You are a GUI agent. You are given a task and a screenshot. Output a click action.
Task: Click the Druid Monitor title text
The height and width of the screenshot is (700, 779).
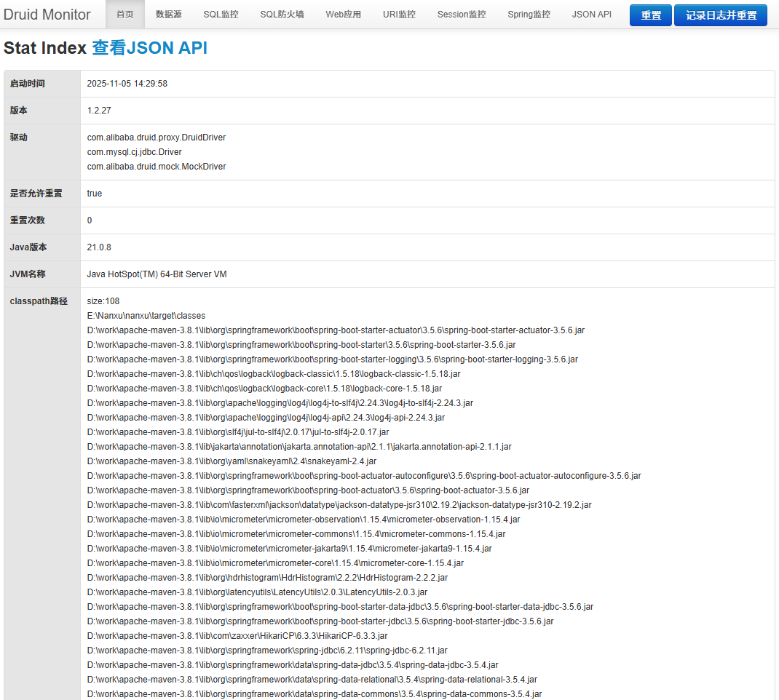47,14
